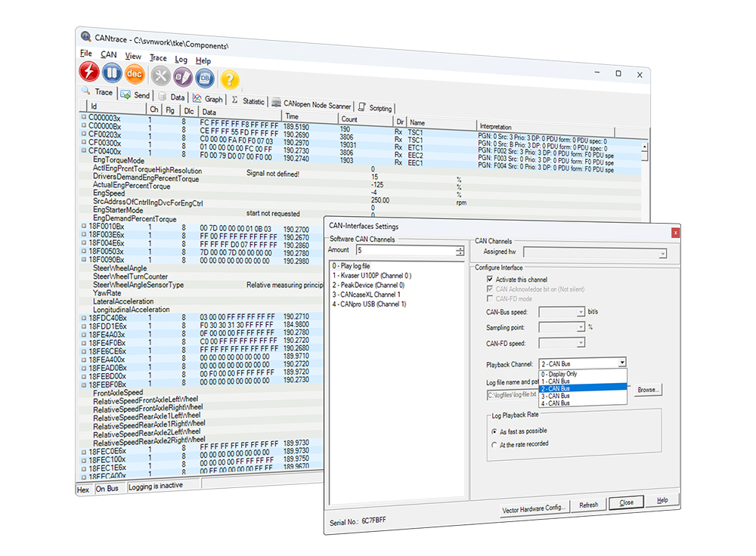
Task: Open settings via the wrench-and-screwdriver icon
Action: coord(160,76)
